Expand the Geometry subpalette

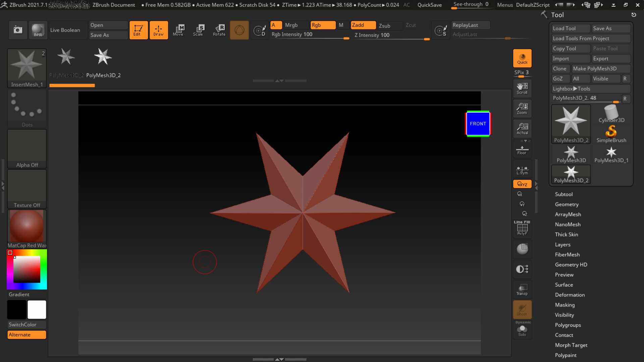[x=567, y=204]
